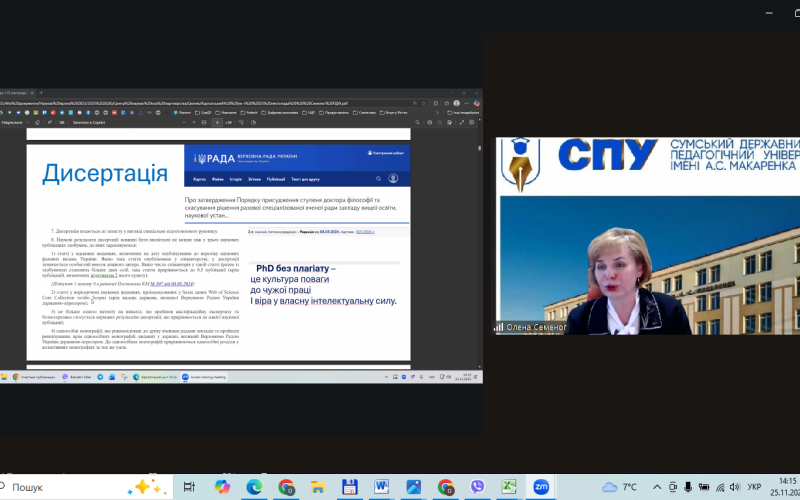The height and width of the screenshot is (500, 800).
Task: Click the Електронний кабінет link
Action: (x=383, y=153)
